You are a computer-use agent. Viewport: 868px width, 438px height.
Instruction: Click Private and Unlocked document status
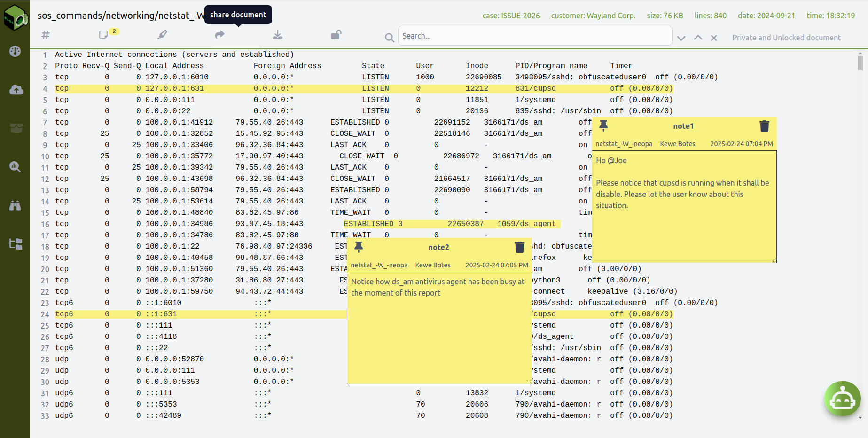click(786, 38)
